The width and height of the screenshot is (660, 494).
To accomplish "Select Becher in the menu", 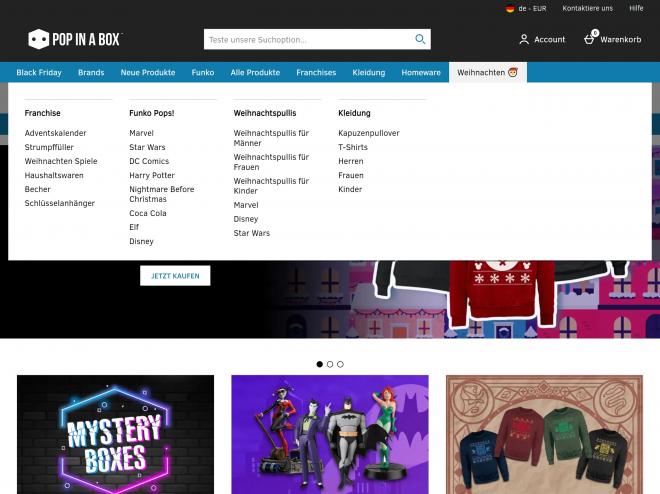I will click(37, 189).
